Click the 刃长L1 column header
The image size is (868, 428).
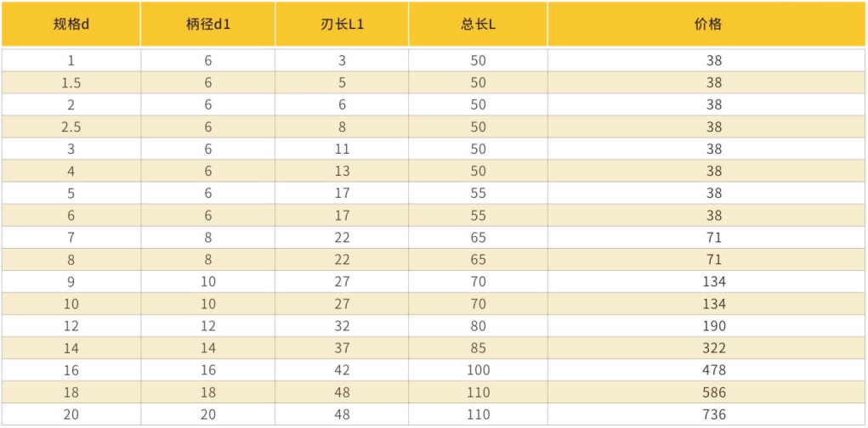click(342, 25)
